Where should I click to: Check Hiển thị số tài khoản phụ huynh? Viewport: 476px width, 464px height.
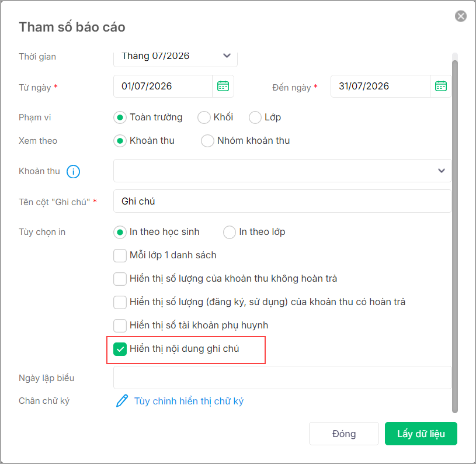tap(120, 326)
